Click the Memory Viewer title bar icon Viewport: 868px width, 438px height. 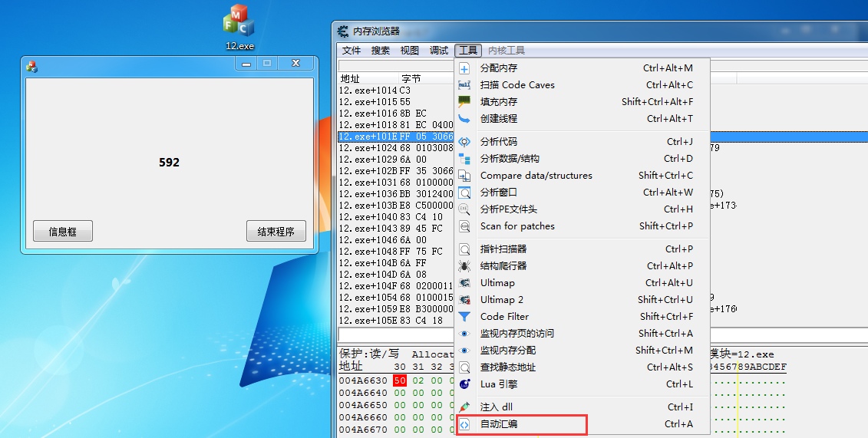(343, 31)
